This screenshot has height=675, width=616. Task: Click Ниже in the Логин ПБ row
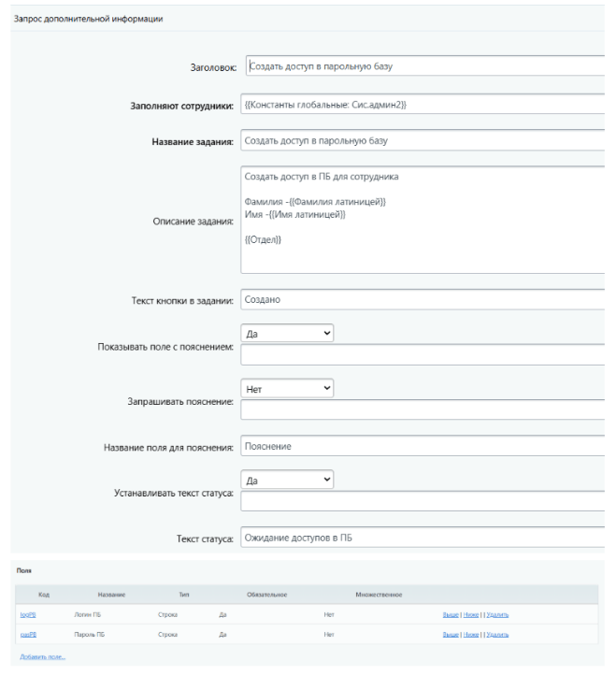(471, 615)
